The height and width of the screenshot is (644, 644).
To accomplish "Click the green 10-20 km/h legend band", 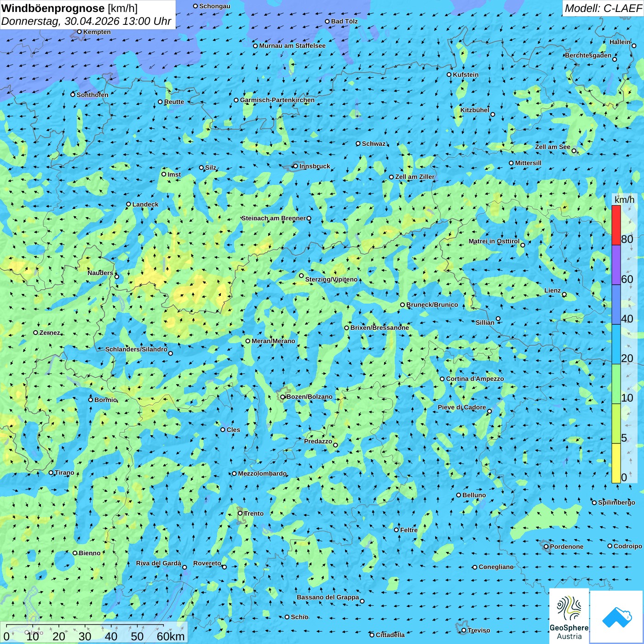I will (616, 384).
